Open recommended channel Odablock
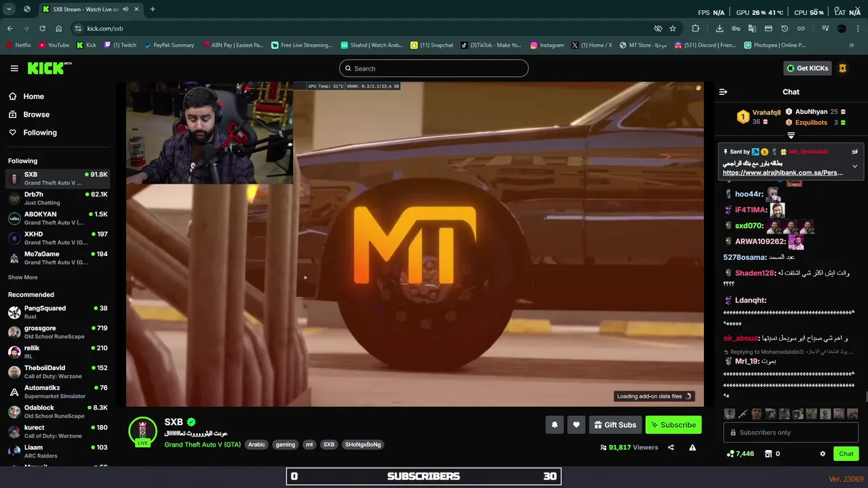868x488 pixels. (x=57, y=412)
